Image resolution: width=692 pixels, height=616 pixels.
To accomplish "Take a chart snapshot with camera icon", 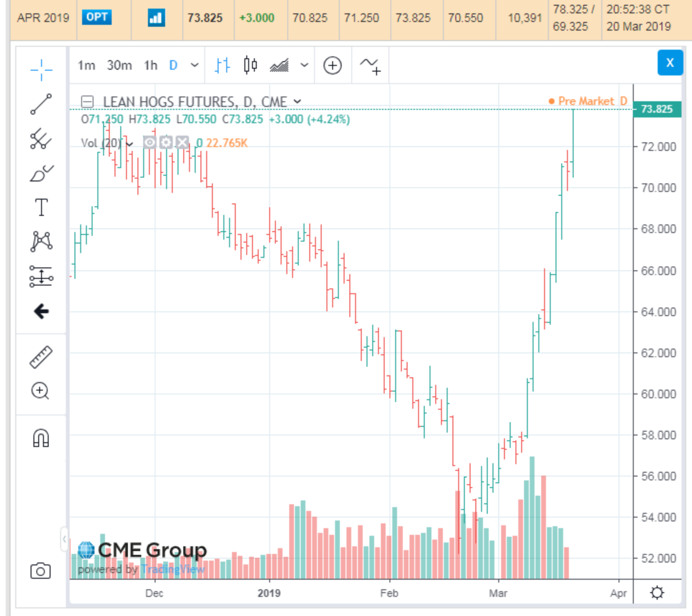I will pyautogui.click(x=41, y=571).
